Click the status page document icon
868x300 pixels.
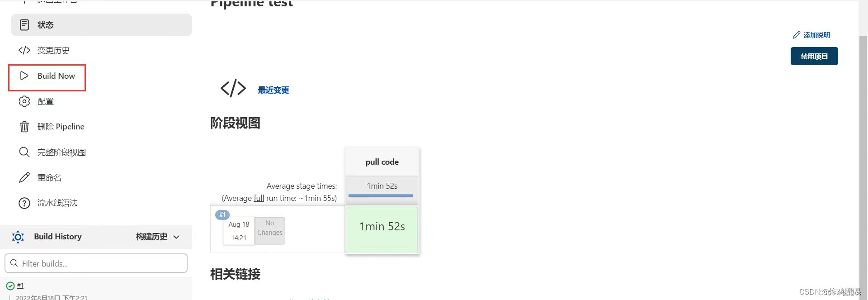tap(24, 25)
